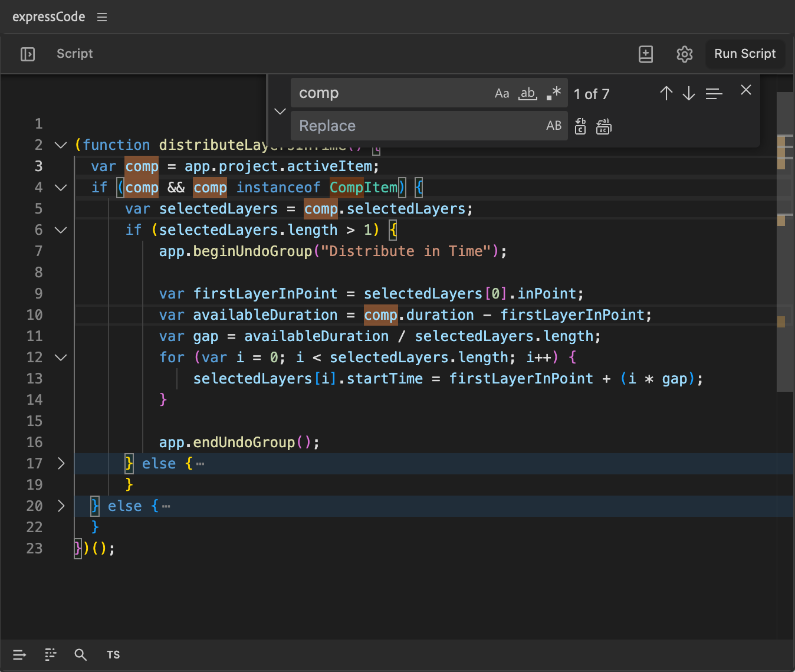Click the word wrap icon in bottom bar
Screen dimensions: 795x672
click(19, 654)
